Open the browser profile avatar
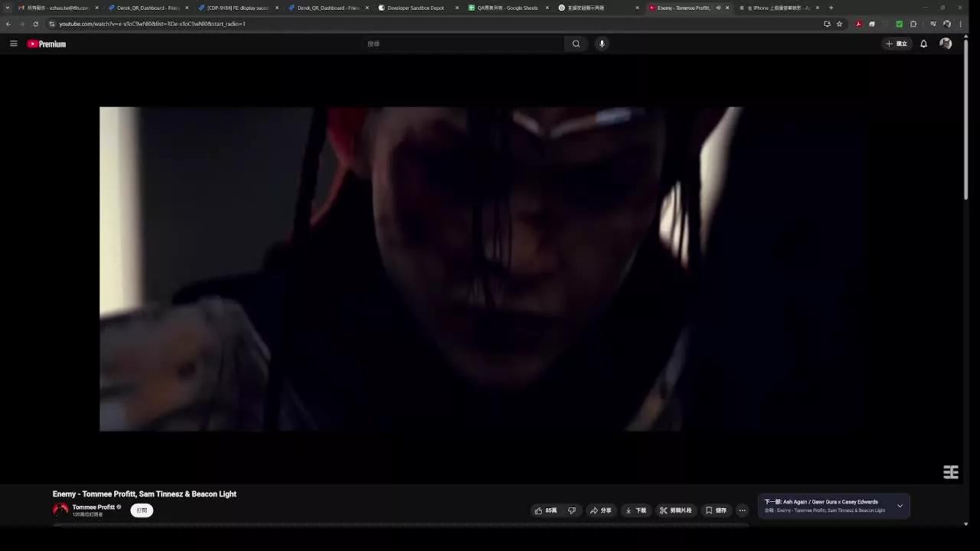The image size is (980, 551). tap(947, 24)
